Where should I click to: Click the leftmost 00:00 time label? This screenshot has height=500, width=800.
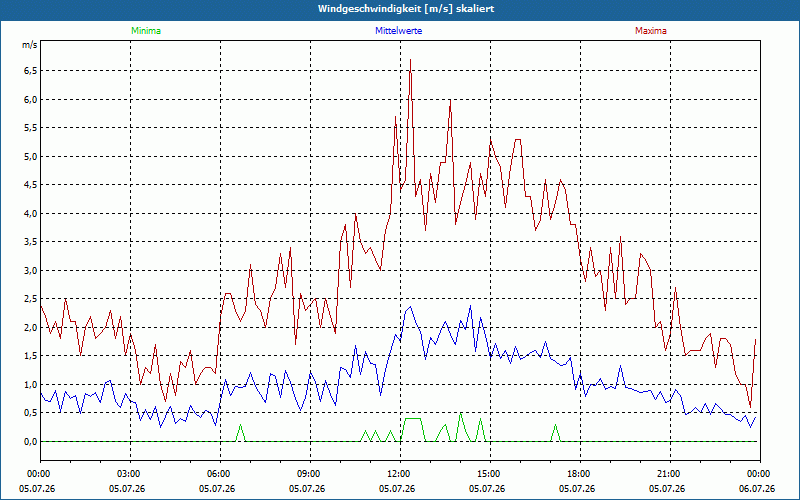37,474
